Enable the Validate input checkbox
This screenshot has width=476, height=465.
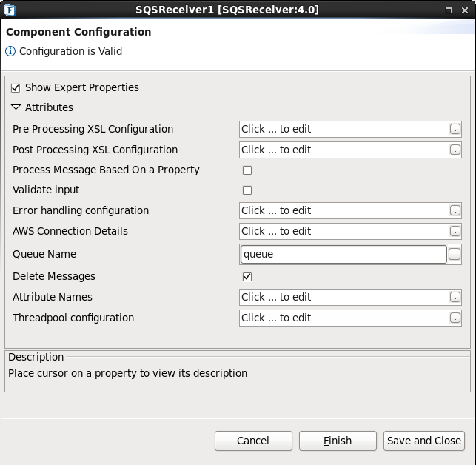[247, 190]
